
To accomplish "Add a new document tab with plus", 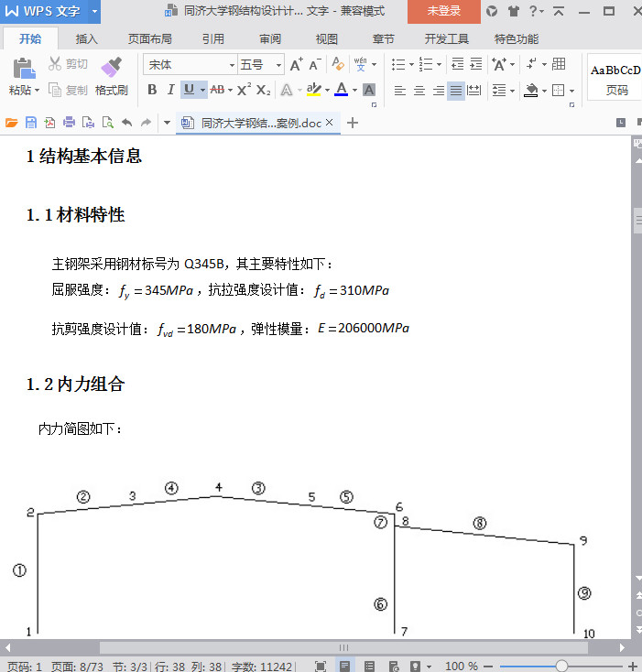I will click(353, 123).
